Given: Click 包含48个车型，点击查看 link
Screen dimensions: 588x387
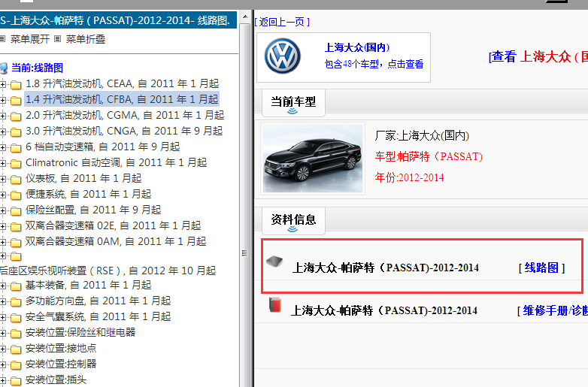Looking at the screenshot, I should pyautogui.click(x=374, y=64).
